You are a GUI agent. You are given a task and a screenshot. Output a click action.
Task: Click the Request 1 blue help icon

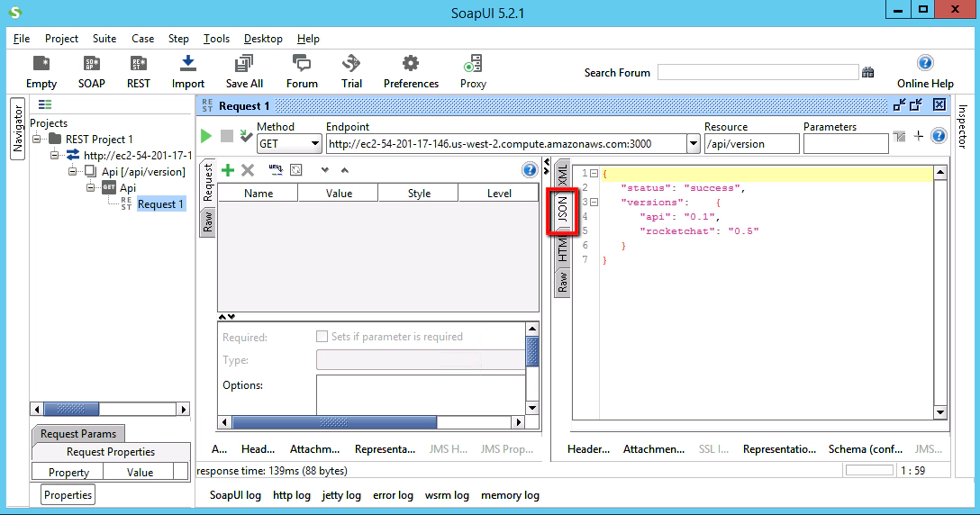939,136
